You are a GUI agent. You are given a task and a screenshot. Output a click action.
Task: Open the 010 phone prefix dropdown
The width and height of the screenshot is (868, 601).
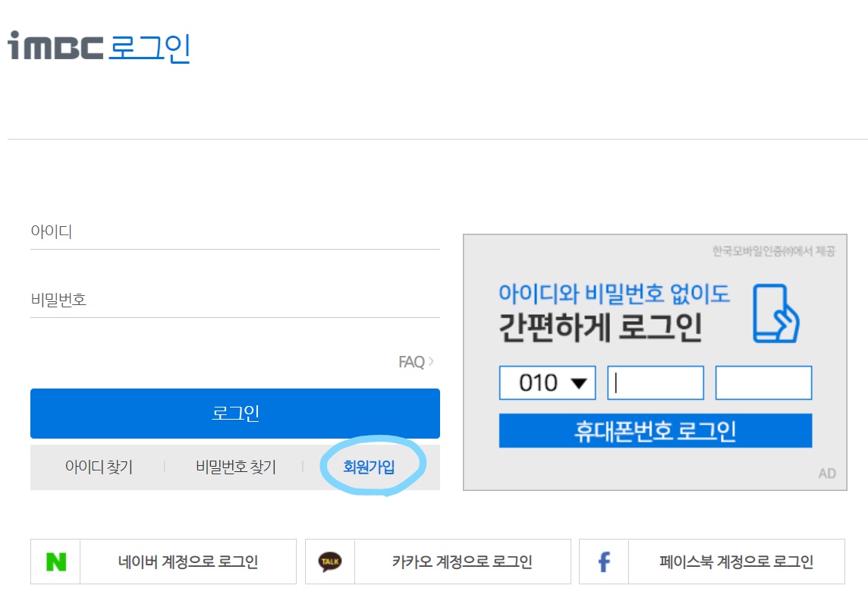pyautogui.click(x=547, y=383)
